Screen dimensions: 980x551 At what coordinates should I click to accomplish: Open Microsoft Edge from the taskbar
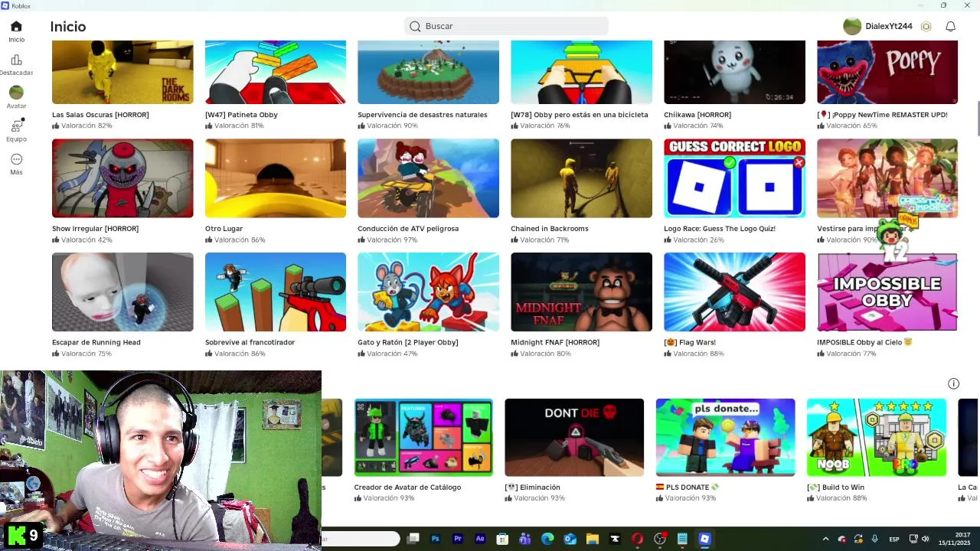tap(547, 539)
